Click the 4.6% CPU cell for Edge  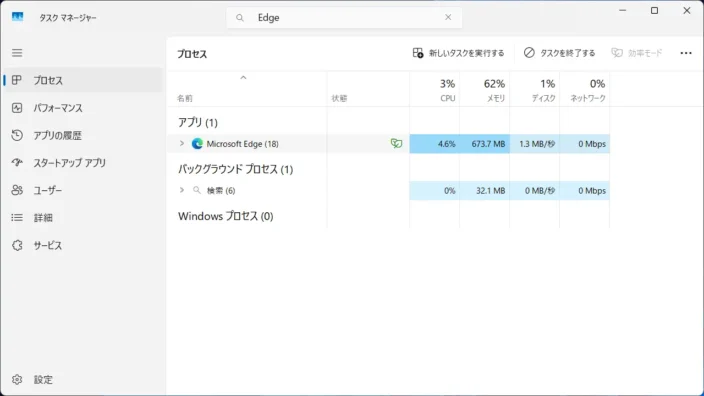coord(435,144)
